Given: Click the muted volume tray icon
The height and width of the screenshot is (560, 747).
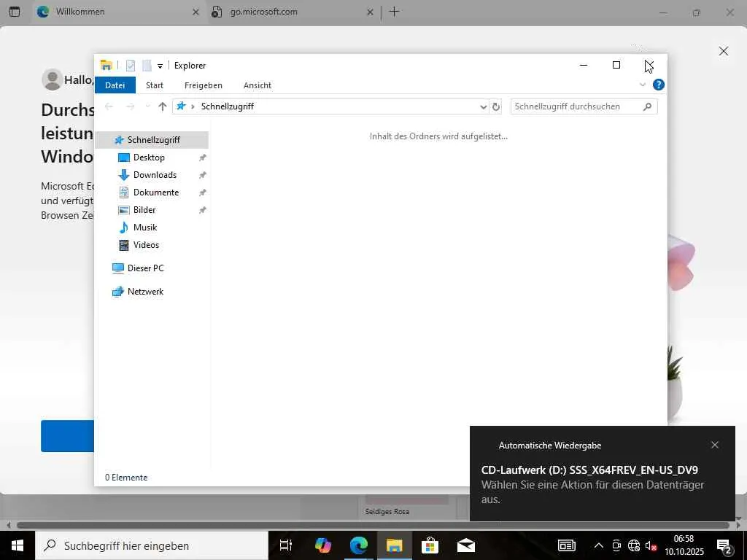Looking at the screenshot, I should pyautogui.click(x=651, y=545).
